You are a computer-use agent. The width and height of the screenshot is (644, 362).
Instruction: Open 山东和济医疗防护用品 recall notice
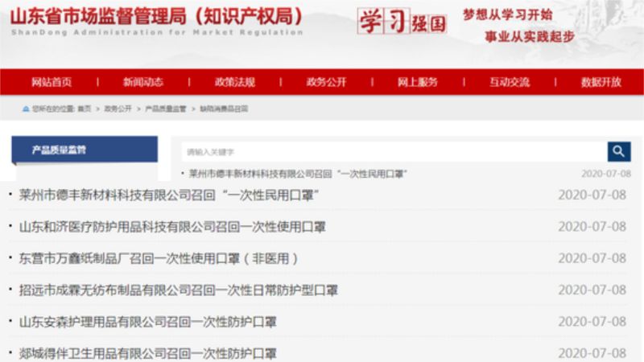point(172,227)
